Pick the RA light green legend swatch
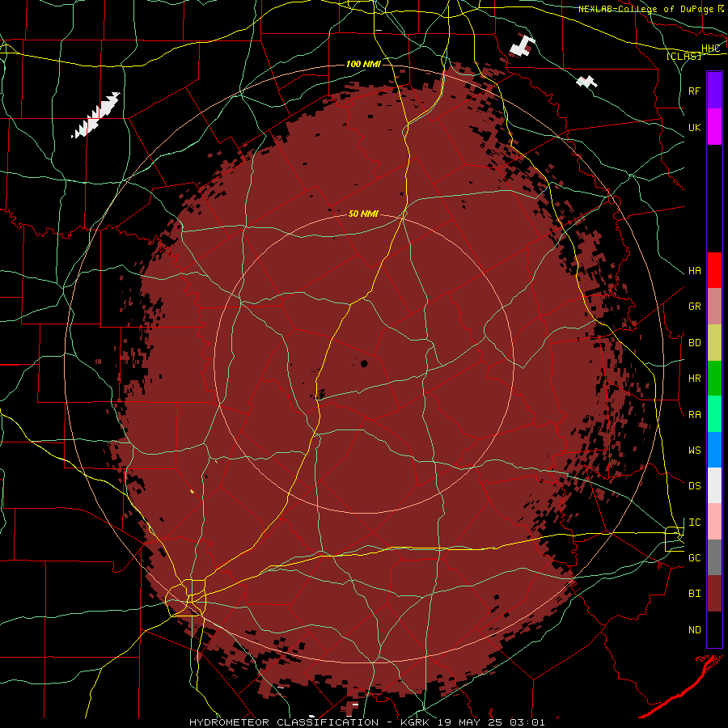 point(714,414)
